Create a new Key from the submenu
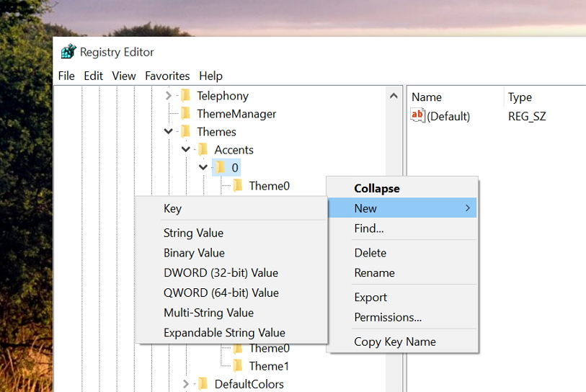 (231, 208)
